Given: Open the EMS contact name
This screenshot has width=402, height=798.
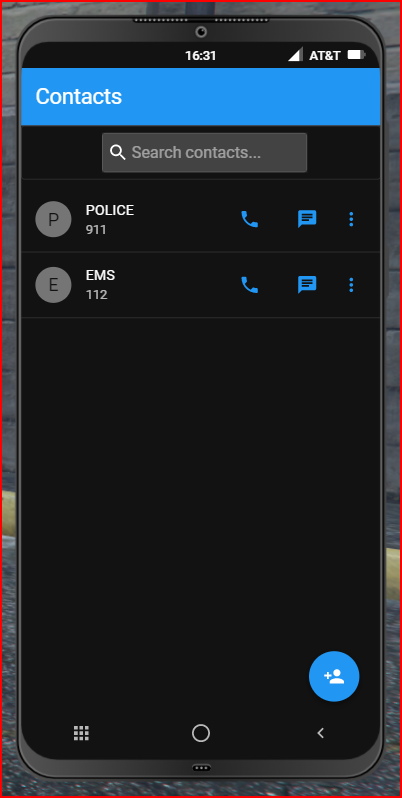Looking at the screenshot, I should tap(100, 275).
